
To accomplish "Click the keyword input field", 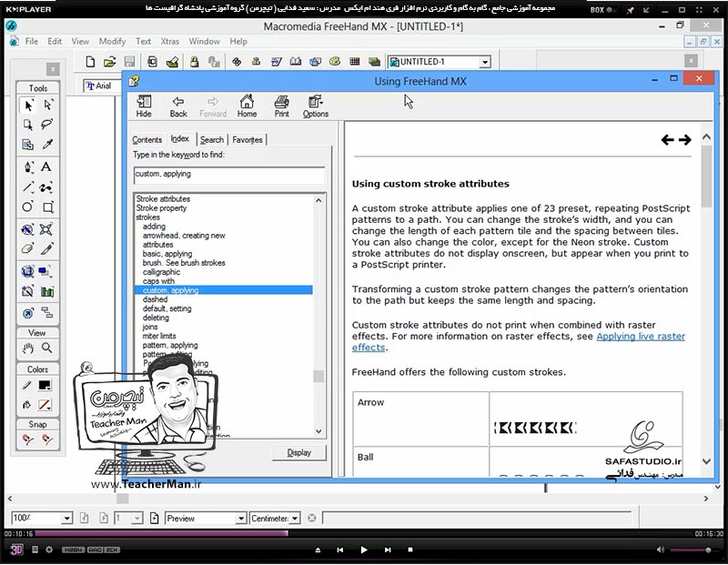I will (229, 175).
